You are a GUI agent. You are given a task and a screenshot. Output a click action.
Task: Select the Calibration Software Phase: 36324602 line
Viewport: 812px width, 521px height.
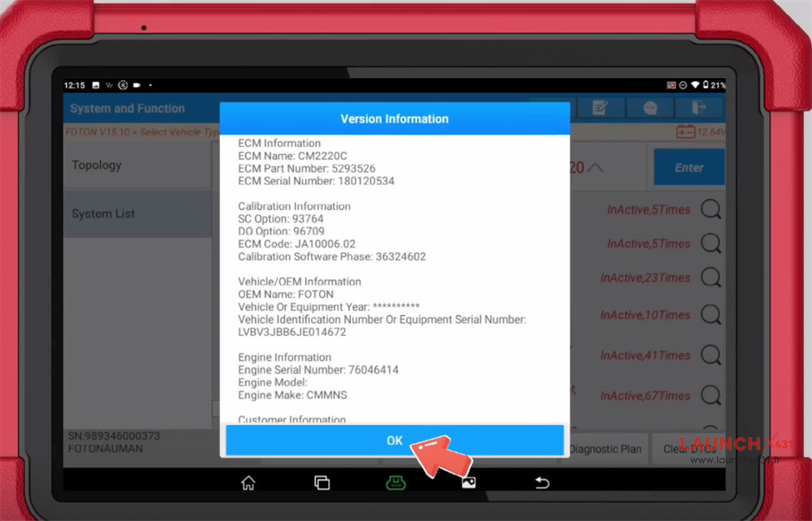click(x=332, y=256)
